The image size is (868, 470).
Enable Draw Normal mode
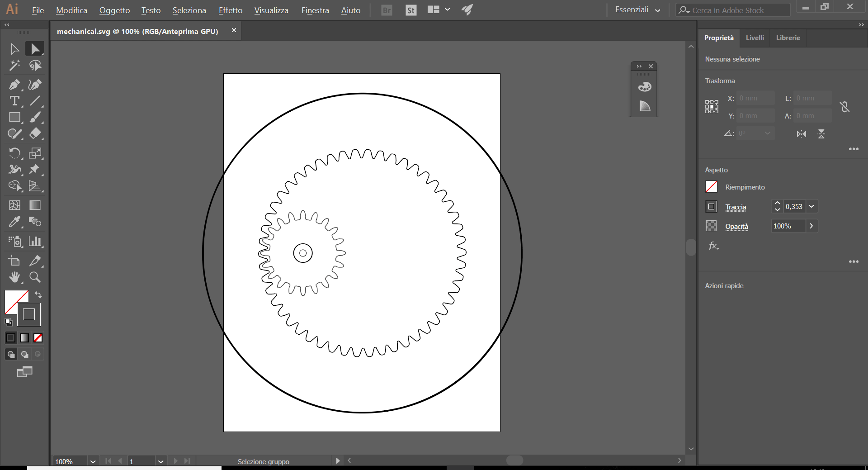pyautogui.click(x=11, y=354)
